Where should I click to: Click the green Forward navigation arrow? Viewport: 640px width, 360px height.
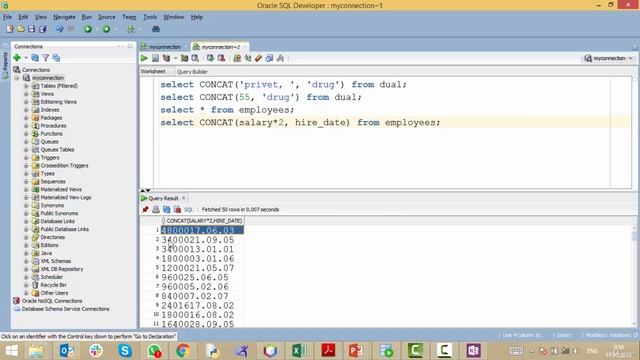tap(106, 29)
